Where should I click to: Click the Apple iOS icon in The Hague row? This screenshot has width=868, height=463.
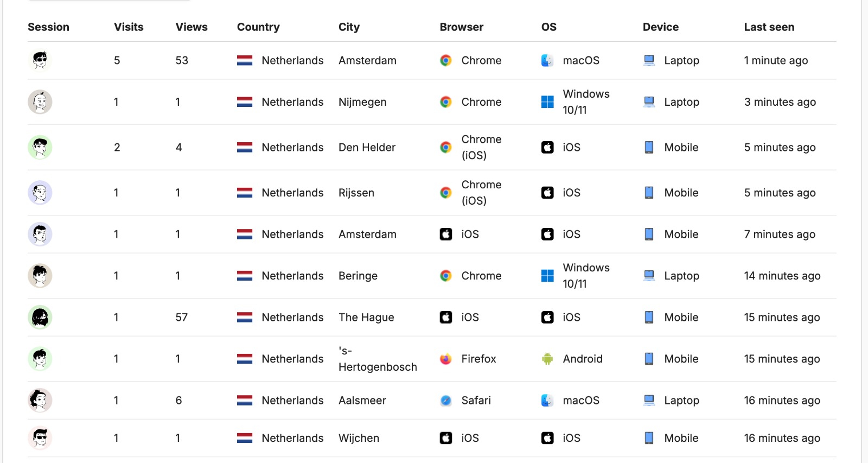pos(547,317)
